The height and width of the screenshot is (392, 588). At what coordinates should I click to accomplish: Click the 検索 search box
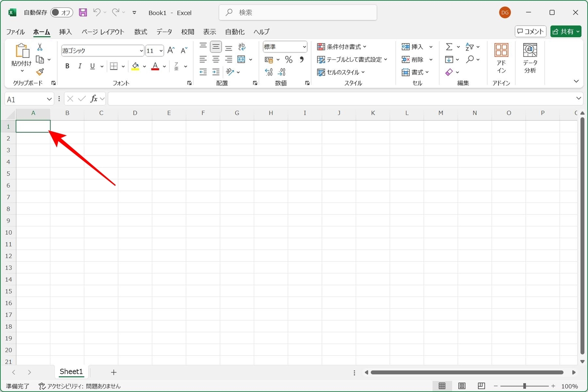point(298,13)
